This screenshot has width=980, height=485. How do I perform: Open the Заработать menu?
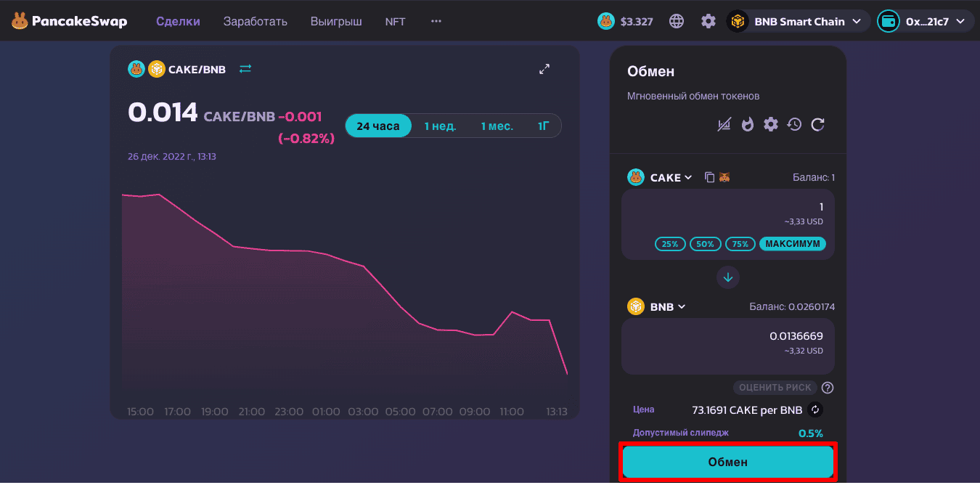256,21
